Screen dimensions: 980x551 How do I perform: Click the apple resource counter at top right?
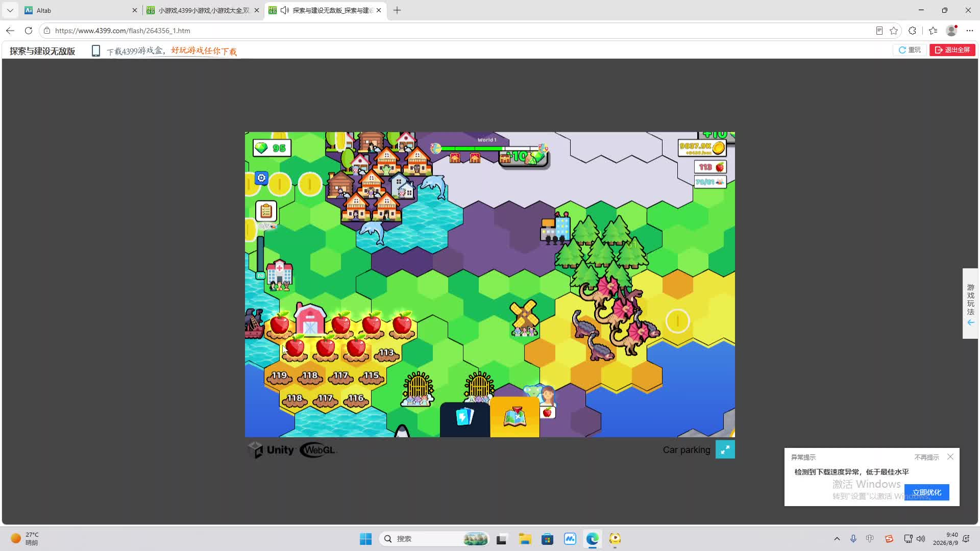[710, 167]
